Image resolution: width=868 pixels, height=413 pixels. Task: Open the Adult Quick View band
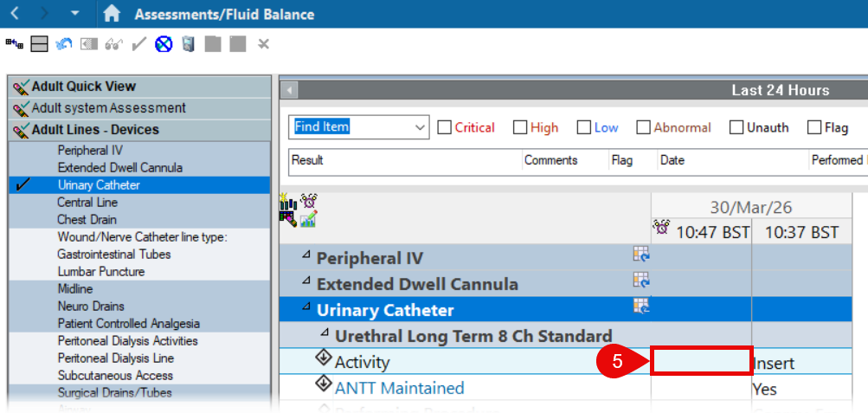tap(84, 87)
